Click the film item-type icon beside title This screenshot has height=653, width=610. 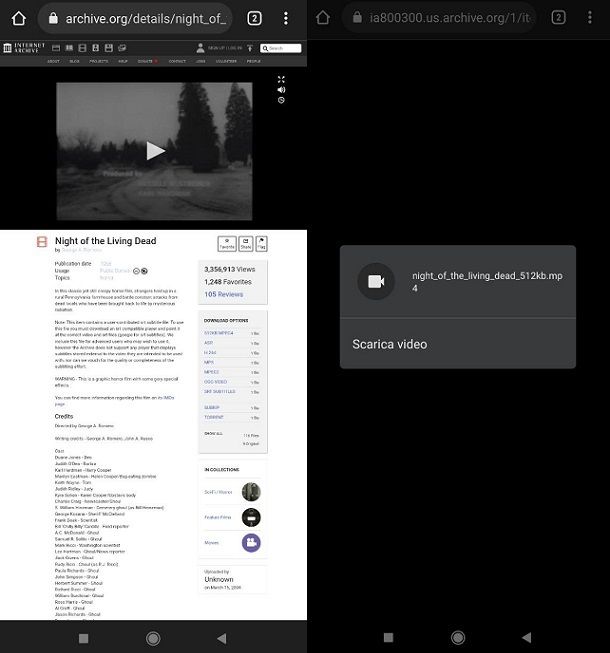42,242
